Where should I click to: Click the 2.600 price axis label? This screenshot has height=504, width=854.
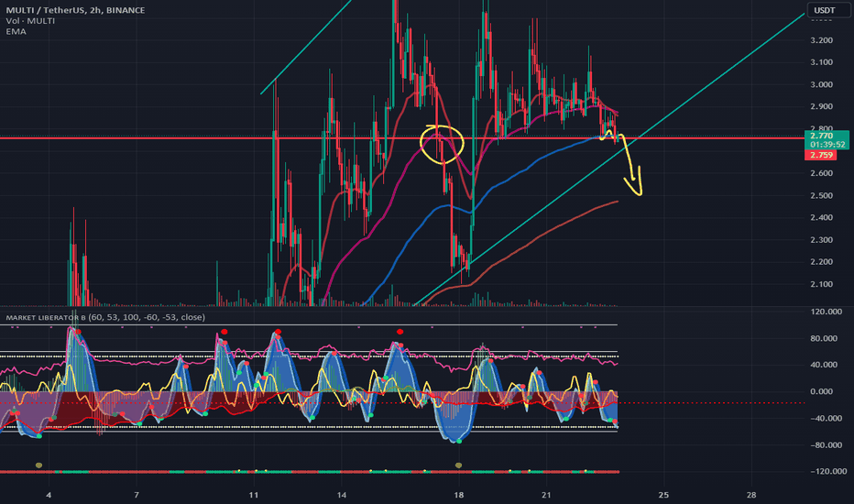point(821,173)
